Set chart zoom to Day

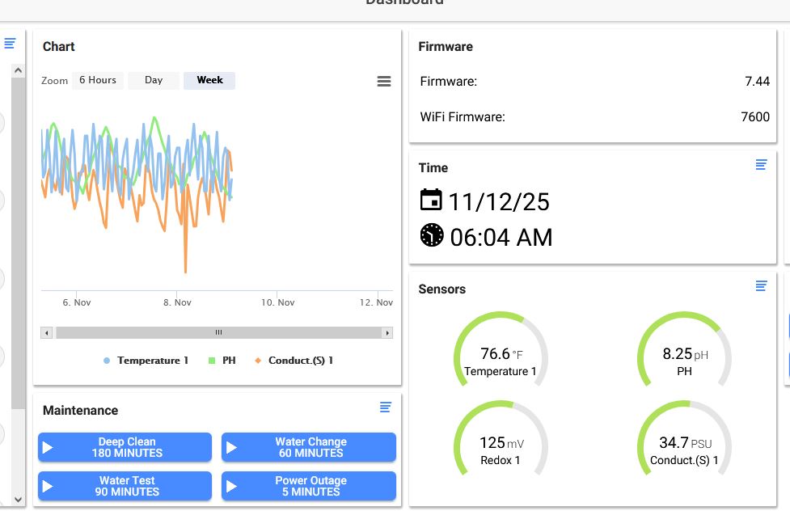(154, 80)
